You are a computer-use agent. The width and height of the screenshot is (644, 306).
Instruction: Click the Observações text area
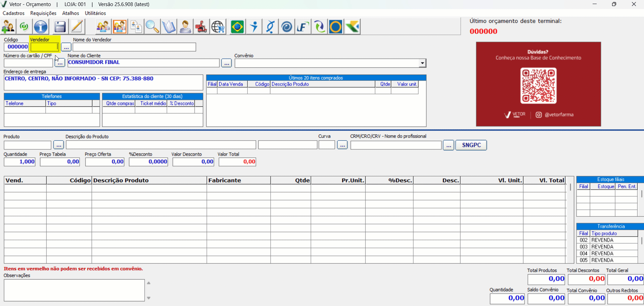point(74,290)
